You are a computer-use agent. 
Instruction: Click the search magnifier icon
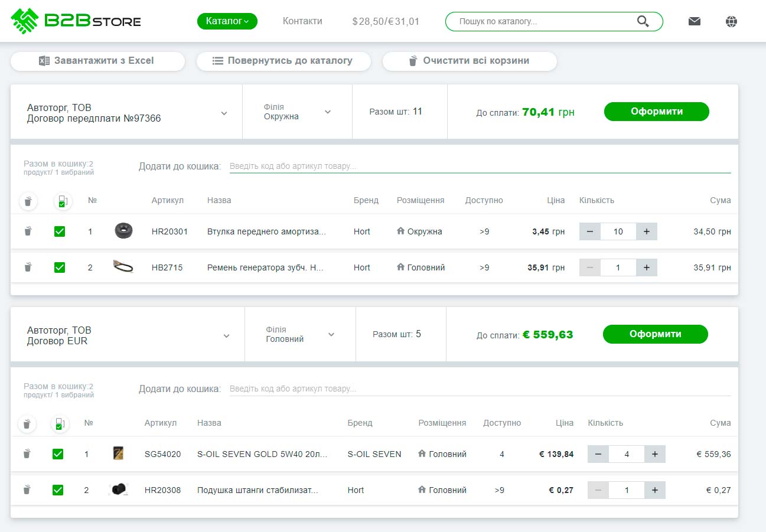tap(643, 21)
